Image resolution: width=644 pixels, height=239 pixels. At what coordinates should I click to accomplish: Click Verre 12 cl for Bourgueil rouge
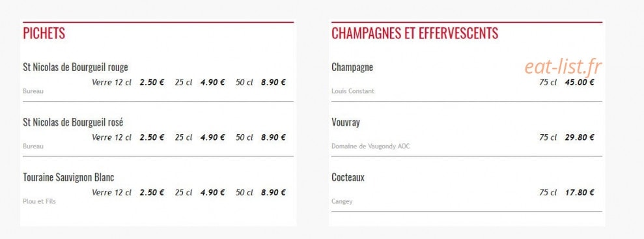112,82
